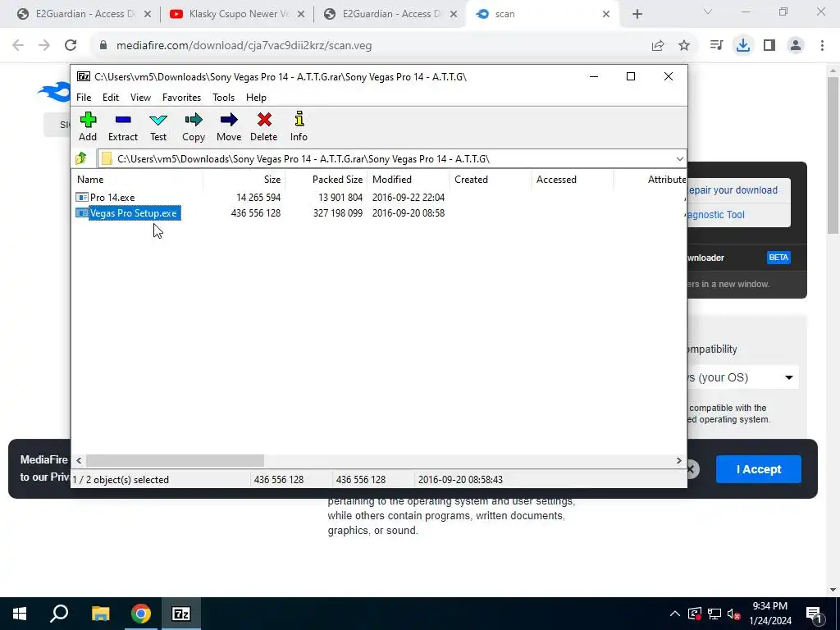Click the Copy toolbar icon
The width and height of the screenshot is (840, 630).
[x=194, y=126]
